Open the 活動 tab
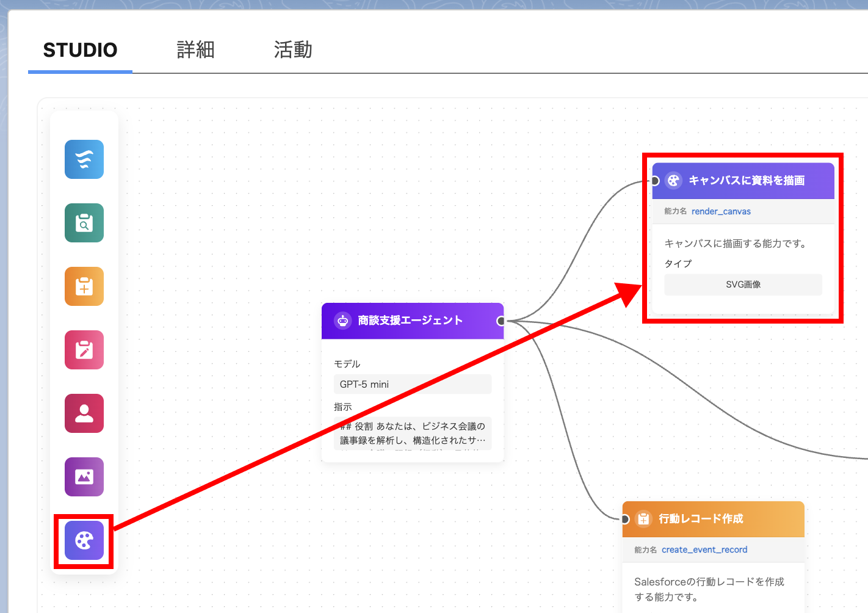This screenshot has height=613, width=868. click(x=293, y=50)
